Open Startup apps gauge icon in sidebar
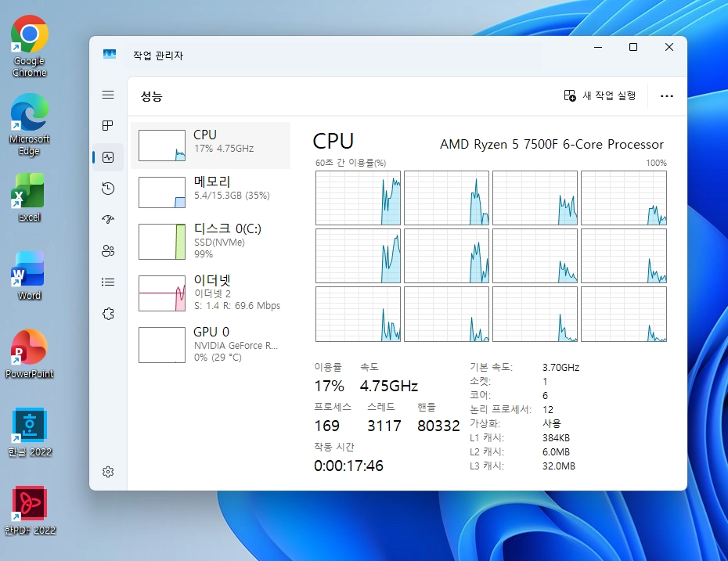This screenshot has height=561, width=728. click(x=108, y=220)
